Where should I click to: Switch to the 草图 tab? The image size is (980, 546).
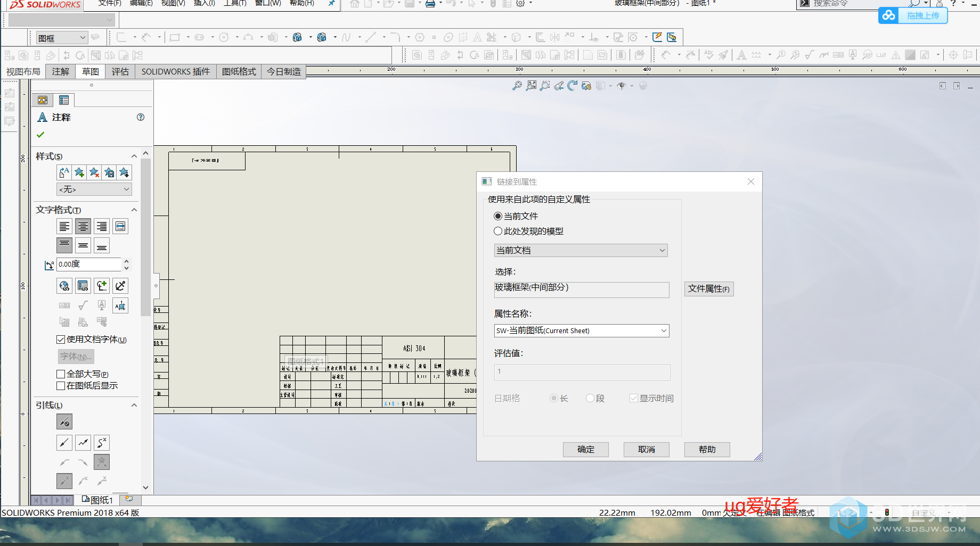(91, 71)
